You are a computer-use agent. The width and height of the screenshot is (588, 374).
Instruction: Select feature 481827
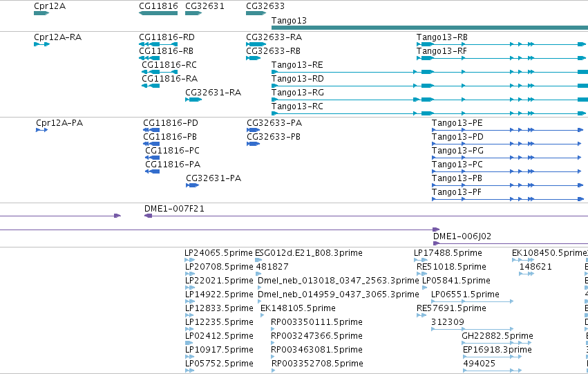click(272, 267)
